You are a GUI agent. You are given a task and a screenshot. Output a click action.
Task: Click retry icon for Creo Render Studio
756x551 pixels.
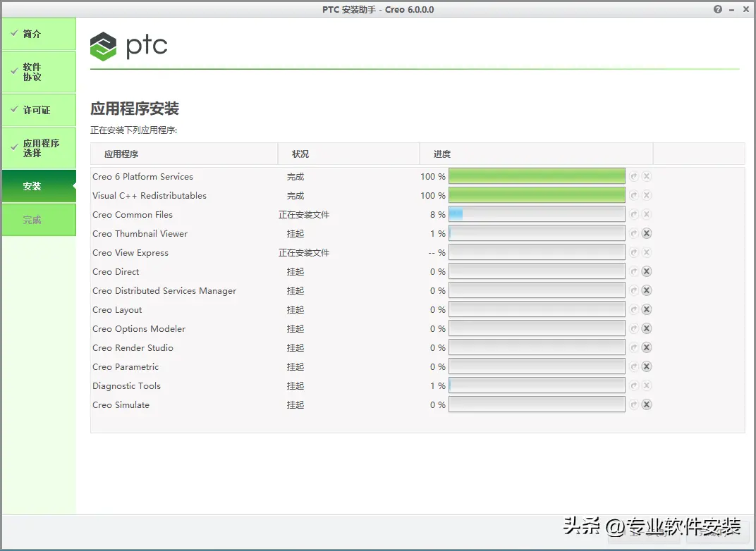coord(633,348)
